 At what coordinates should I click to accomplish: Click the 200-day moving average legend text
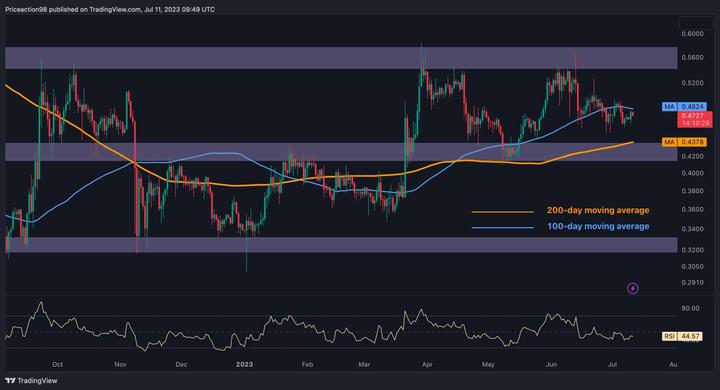pyautogui.click(x=598, y=210)
